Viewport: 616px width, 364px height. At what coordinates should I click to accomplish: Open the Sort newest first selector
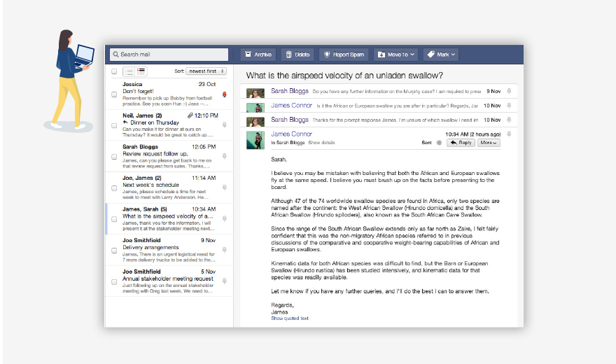pyautogui.click(x=206, y=71)
